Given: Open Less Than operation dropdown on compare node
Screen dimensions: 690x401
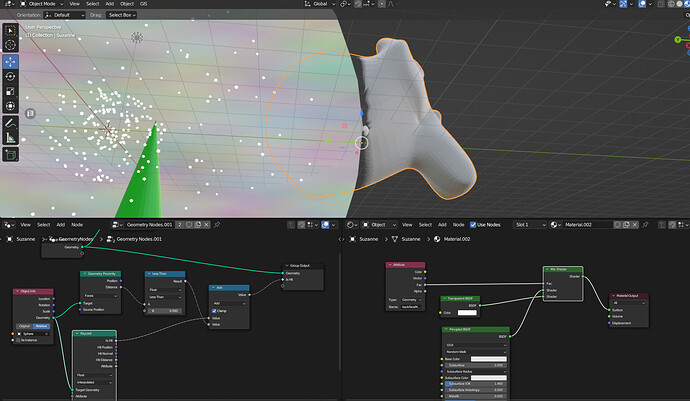Looking at the screenshot, I should (x=165, y=297).
